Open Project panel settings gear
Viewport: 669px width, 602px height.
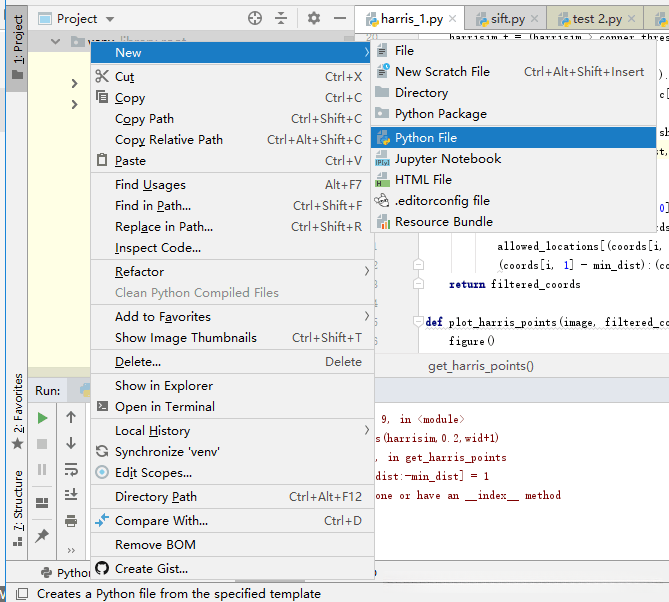click(314, 18)
